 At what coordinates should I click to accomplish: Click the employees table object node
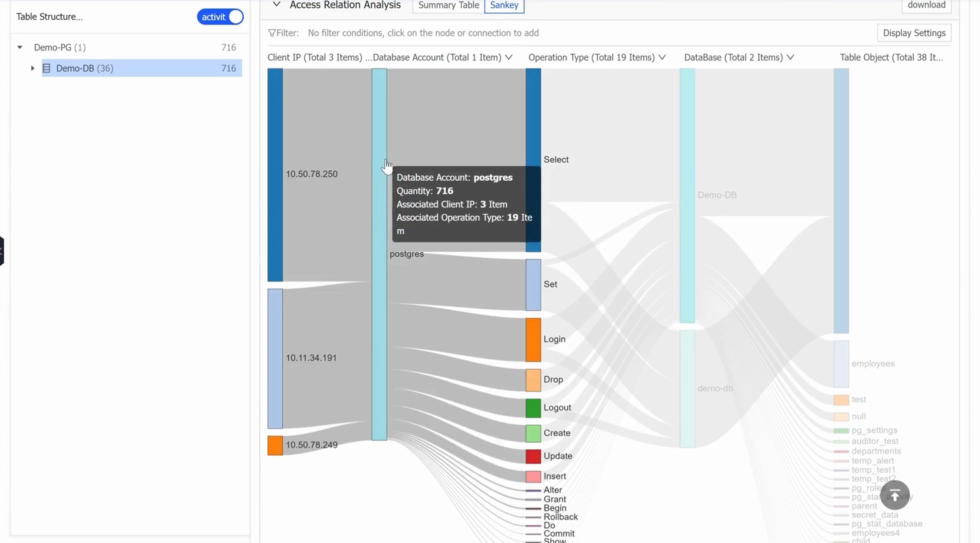(841, 364)
